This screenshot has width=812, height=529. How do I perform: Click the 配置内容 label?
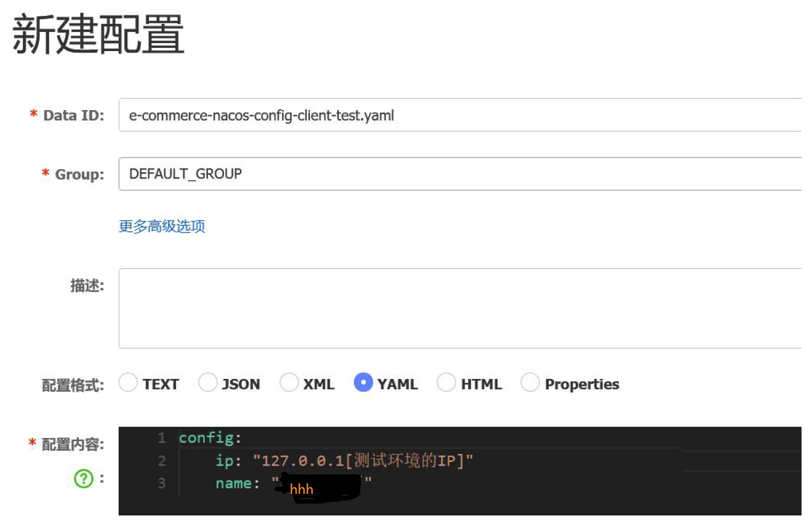coord(73,444)
